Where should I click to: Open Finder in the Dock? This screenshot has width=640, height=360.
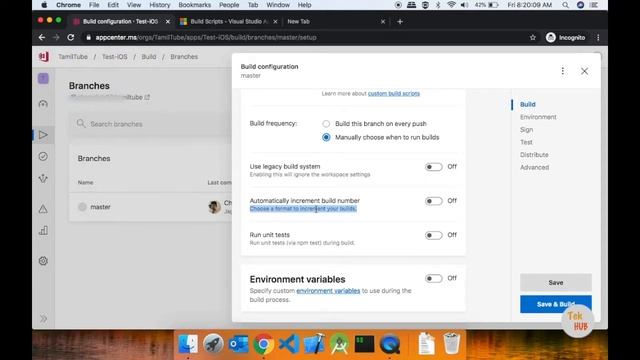[188, 344]
